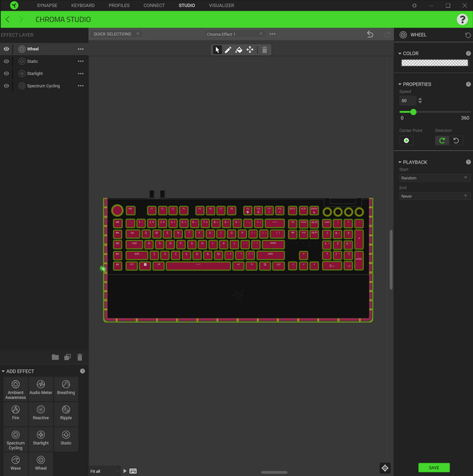Viewport: 473px width, 476px height.
Task: Add Ripple effect
Action: (x=66, y=414)
